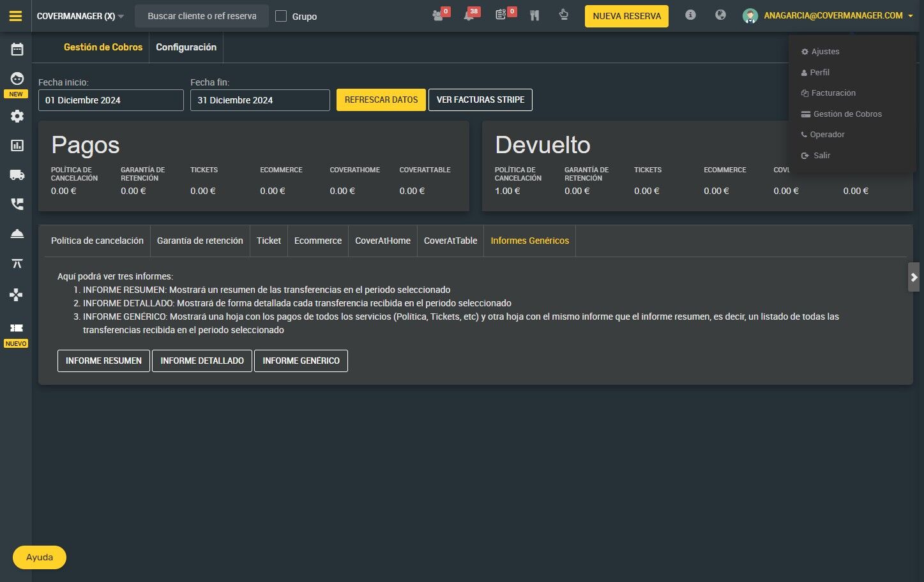Select the Garantía de retención tab
The width and height of the screenshot is (924, 582).
pos(200,241)
